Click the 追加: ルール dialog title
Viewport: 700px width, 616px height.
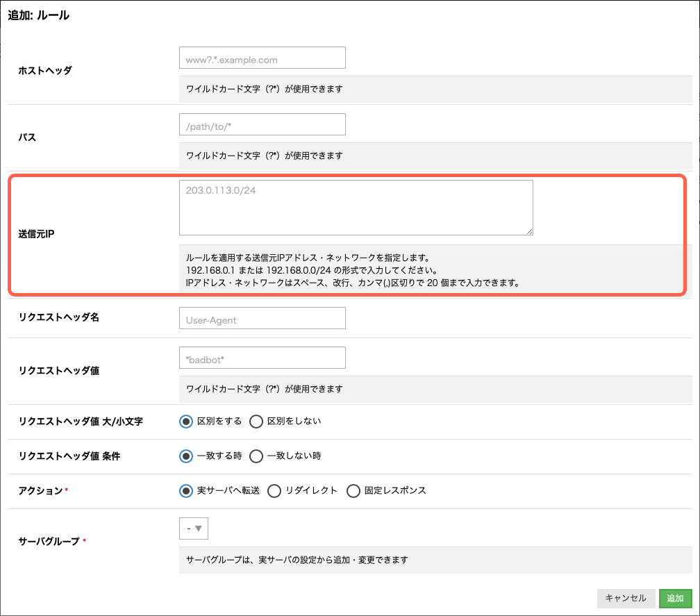click(x=39, y=15)
